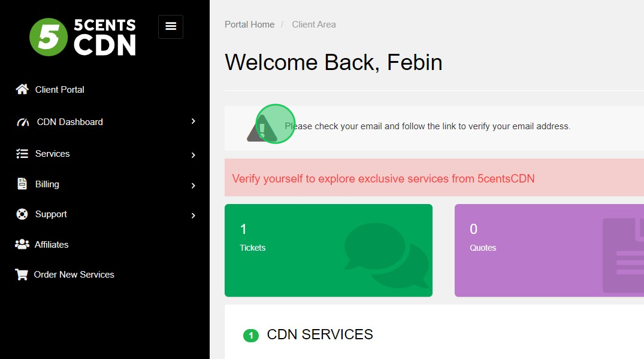Open the Order New Services menu item
644x359 pixels.
[x=74, y=275]
